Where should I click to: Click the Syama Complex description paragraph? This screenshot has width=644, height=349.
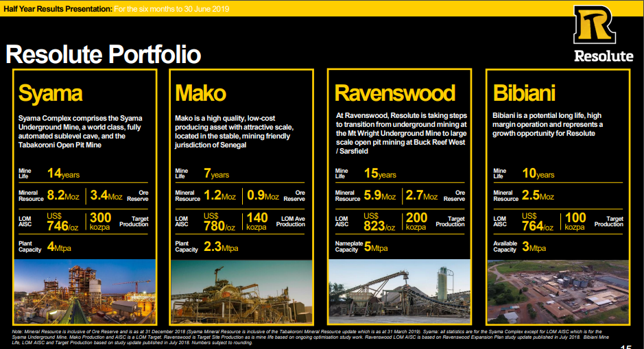click(80, 132)
